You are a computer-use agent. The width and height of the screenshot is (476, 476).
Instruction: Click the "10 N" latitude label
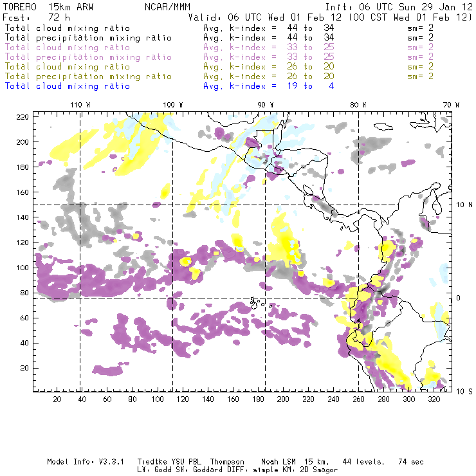pyautogui.click(x=464, y=205)
